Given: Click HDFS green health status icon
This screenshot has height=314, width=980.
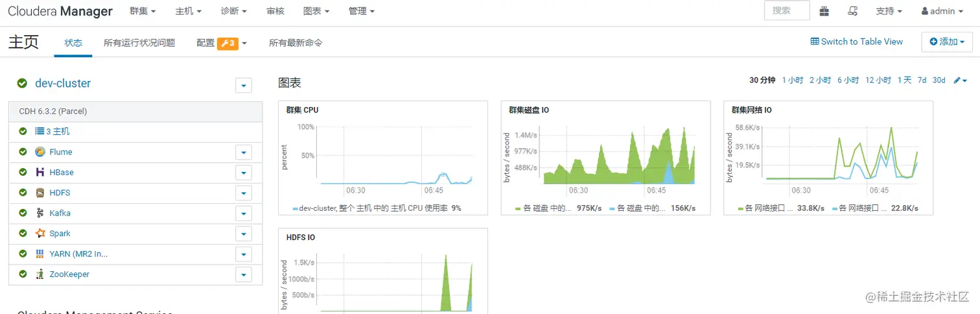Looking at the screenshot, I should (23, 193).
